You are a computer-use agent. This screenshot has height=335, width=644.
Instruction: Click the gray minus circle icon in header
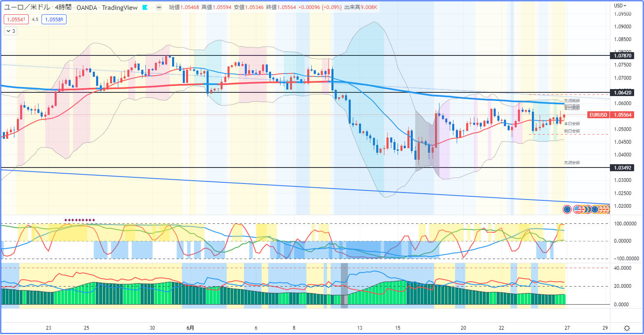pyautogui.click(x=159, y=7)
